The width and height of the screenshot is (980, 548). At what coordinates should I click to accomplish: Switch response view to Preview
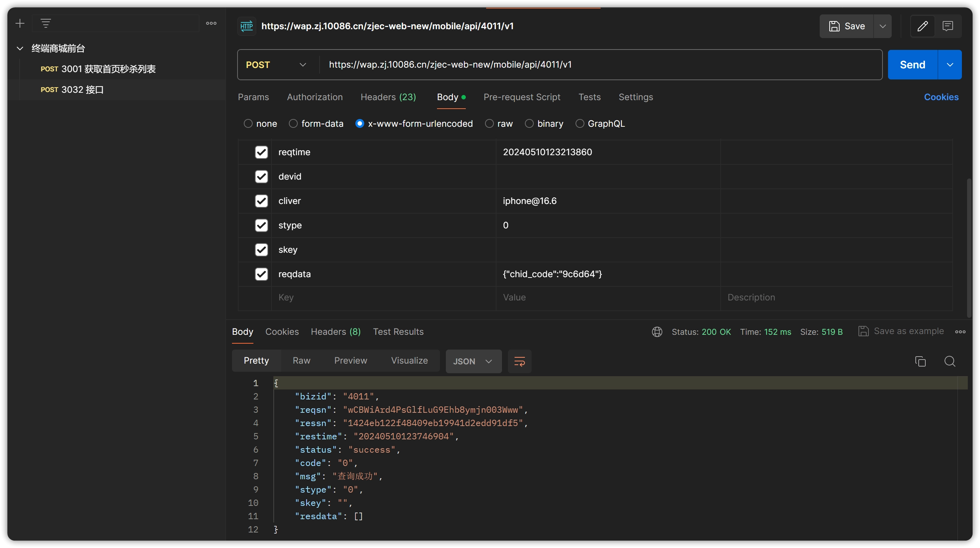pyautogui.click(x=351, y=360)
